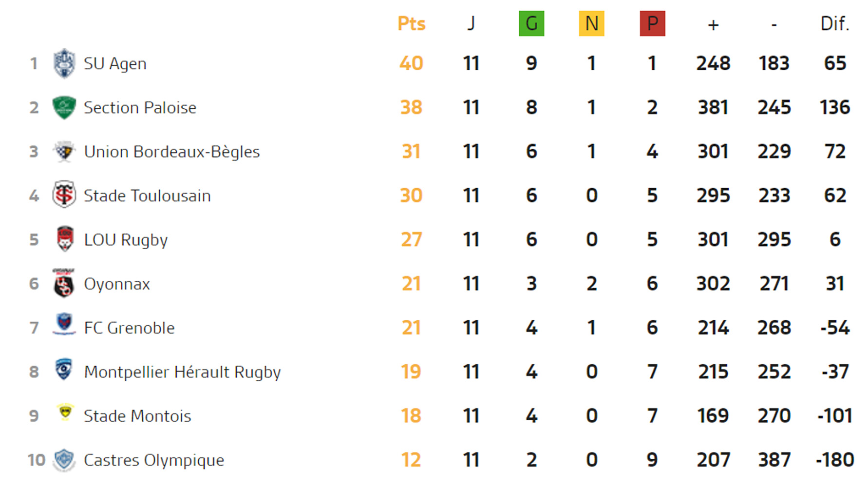Click the Union Bordeaux-Bègles logo
This screenshot has height=490, width=868.
pyautogui.click(x=64, y=152)
